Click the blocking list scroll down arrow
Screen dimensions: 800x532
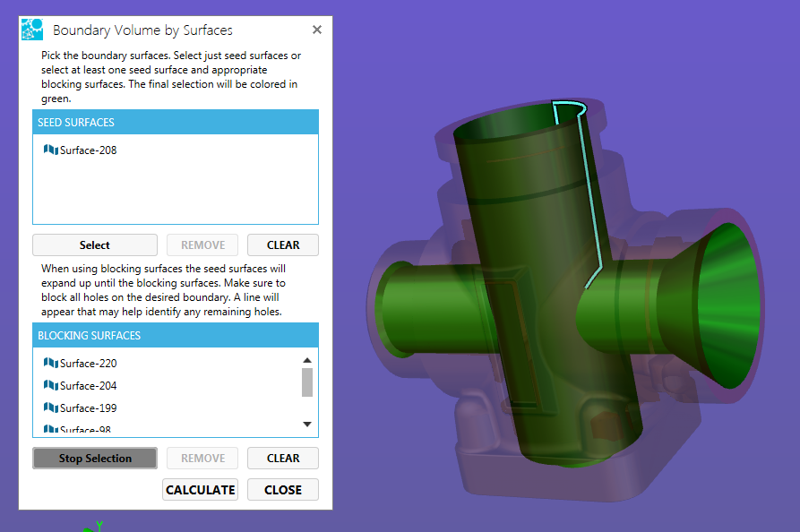coord(307,424)
